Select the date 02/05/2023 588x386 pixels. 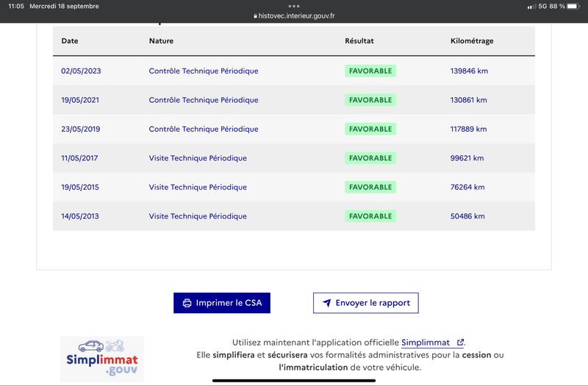tap(81, 71)
